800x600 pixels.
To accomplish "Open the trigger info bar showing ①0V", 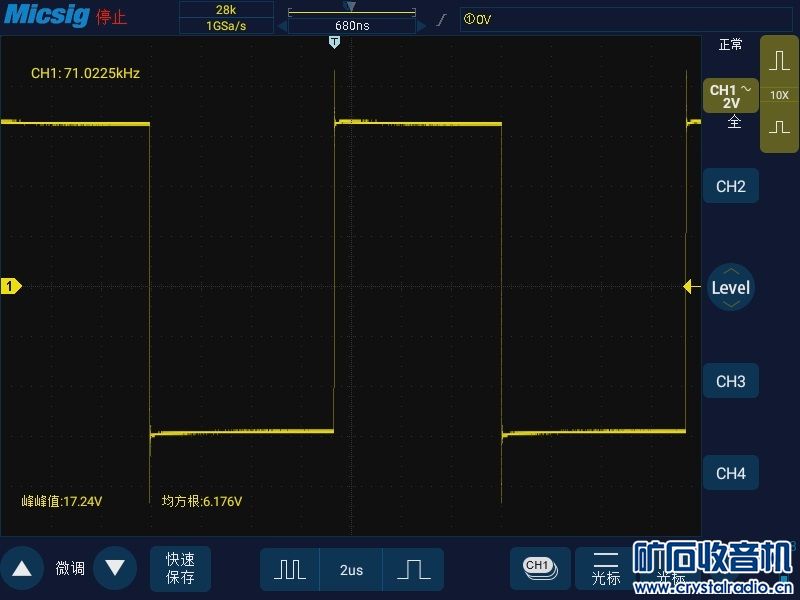I will tap(626, 19).
